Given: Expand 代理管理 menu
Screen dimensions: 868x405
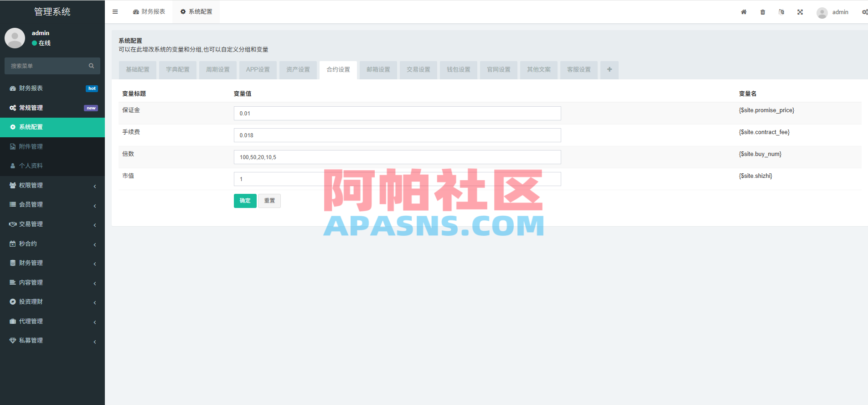Looking at the screenshot, I should tap(52, 321).
